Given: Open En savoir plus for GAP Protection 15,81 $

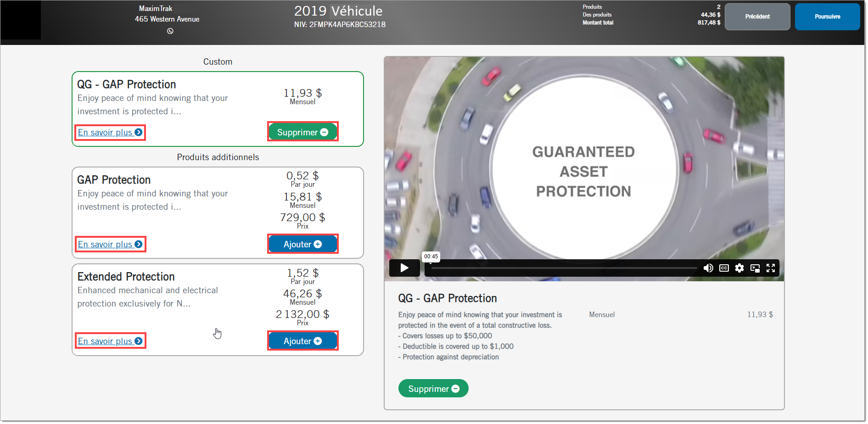Looking at the screenshot, I should pyautogui.click(x=110, y=245).
